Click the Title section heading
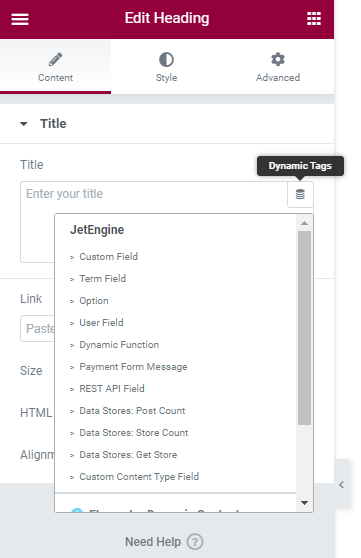Image resolution: width=361 pixels, height=558 pixels. coord(53,123)
